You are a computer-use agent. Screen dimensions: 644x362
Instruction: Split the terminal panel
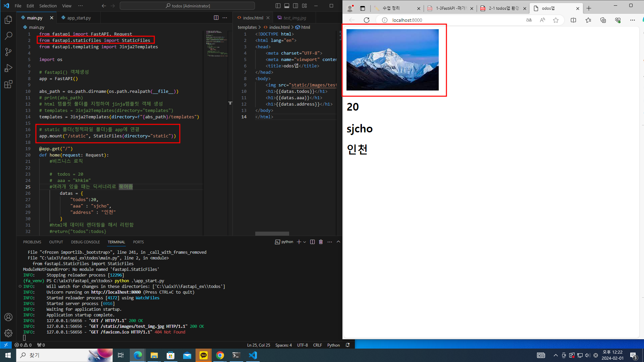click(312, 242)
